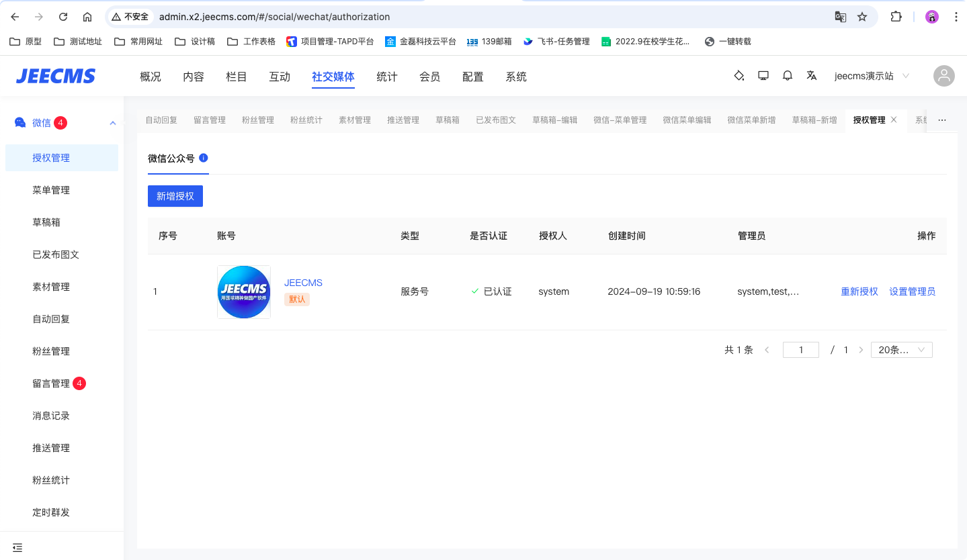967x560 pixels.
Task: Click the 新增授权 button
Action: coord(175,196)
